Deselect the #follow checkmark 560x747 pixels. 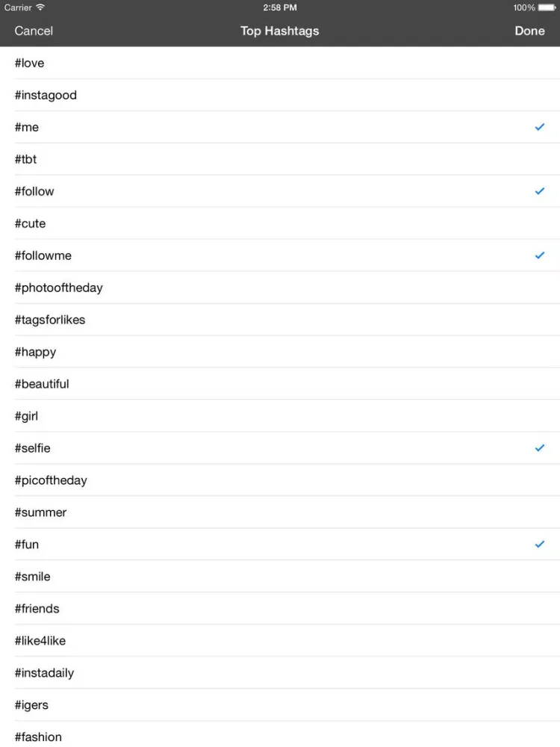pyautogui.click(x=540, y=191)
